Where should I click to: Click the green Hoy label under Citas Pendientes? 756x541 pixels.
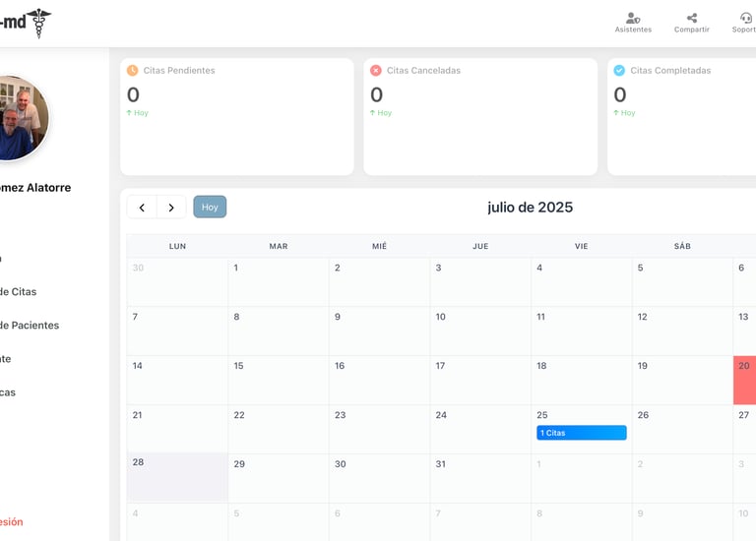click(138, 113)
